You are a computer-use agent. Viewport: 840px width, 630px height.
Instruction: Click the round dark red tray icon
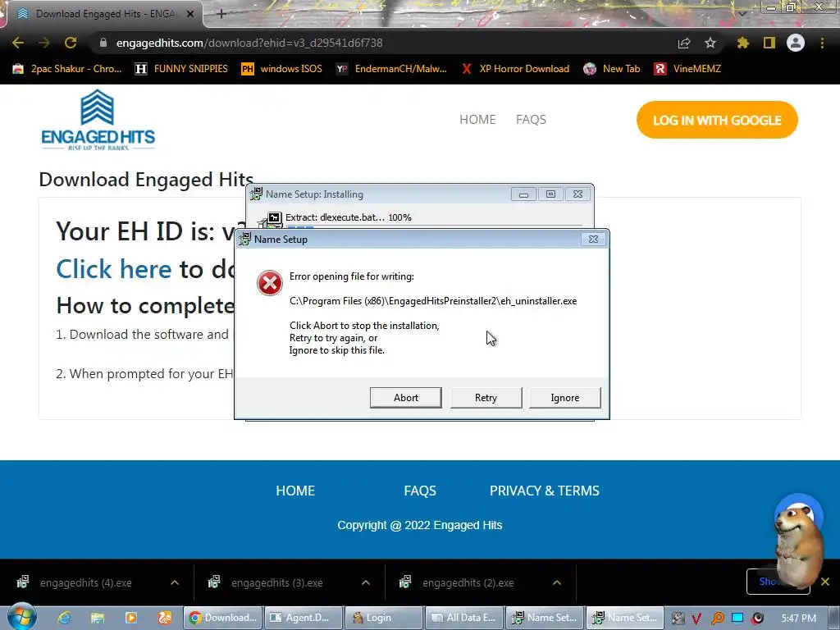pyautogui.click(x=757, y=619)
